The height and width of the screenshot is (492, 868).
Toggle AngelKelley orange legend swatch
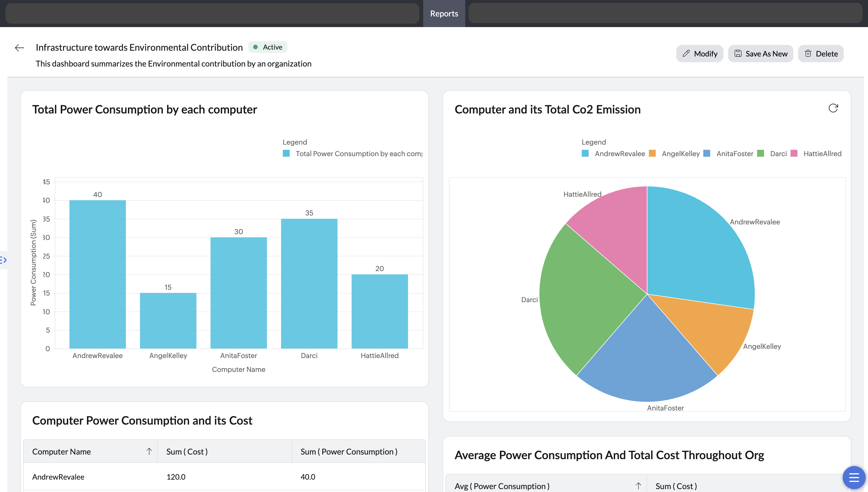click(652, 154)
